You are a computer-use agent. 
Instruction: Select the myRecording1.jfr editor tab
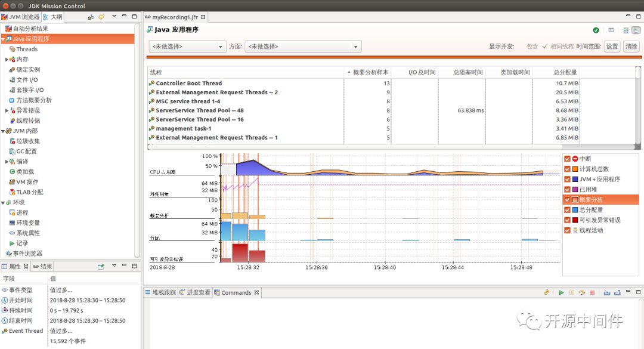pyautogui.click(x=175, y=17)
